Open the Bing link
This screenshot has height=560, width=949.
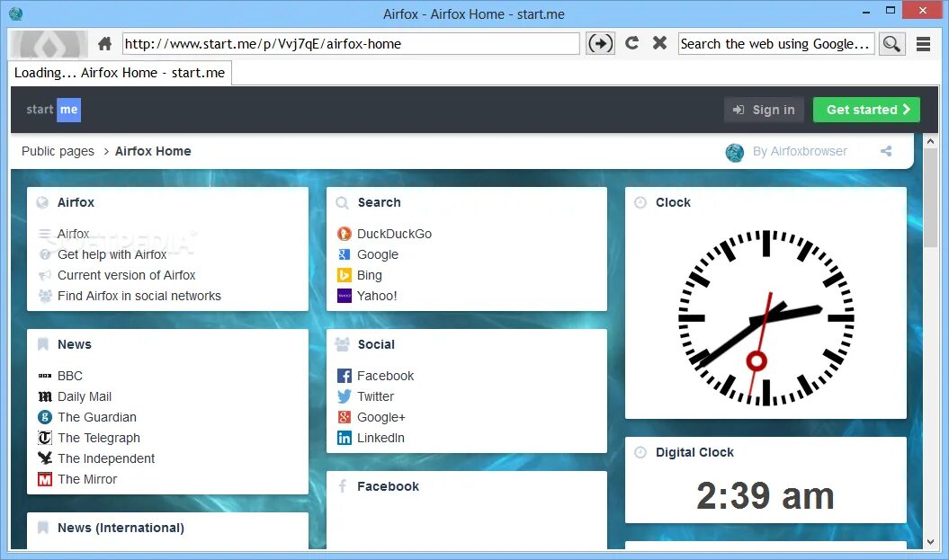[369, 275]
